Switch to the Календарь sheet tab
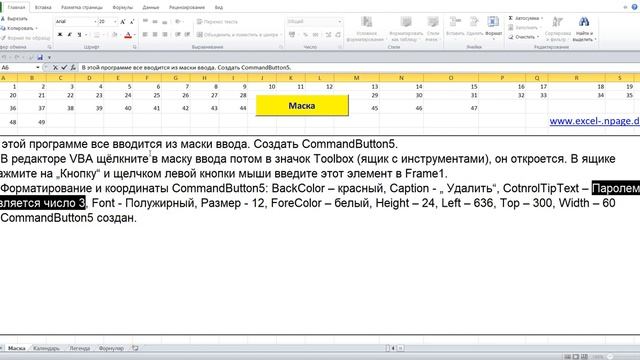 click(47, 348)
